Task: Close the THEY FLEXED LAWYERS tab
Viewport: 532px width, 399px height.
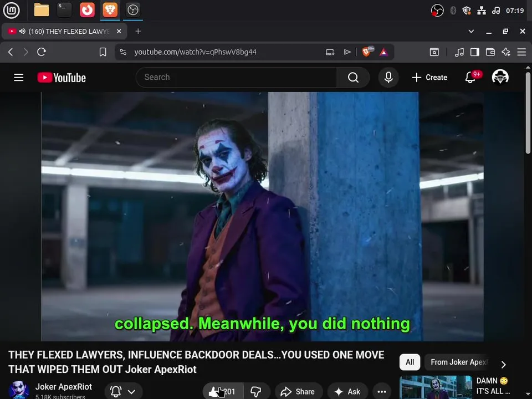Action: 119,31
